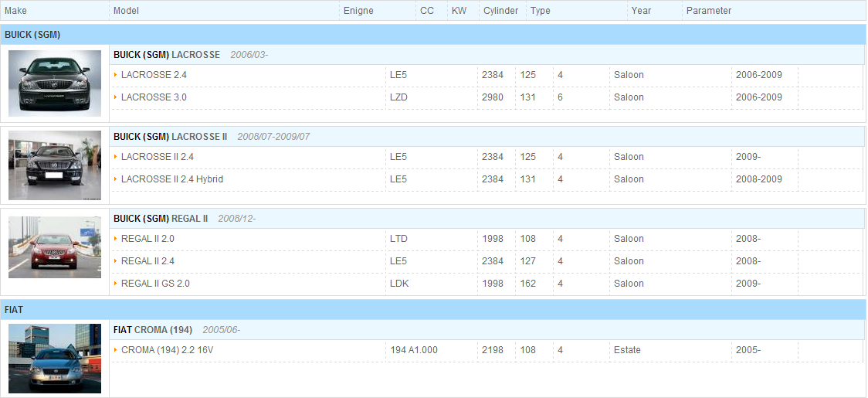The height and width of the screenshot is (398, 868).
Task: Click the CC column header
Action: tap(427, 11)
